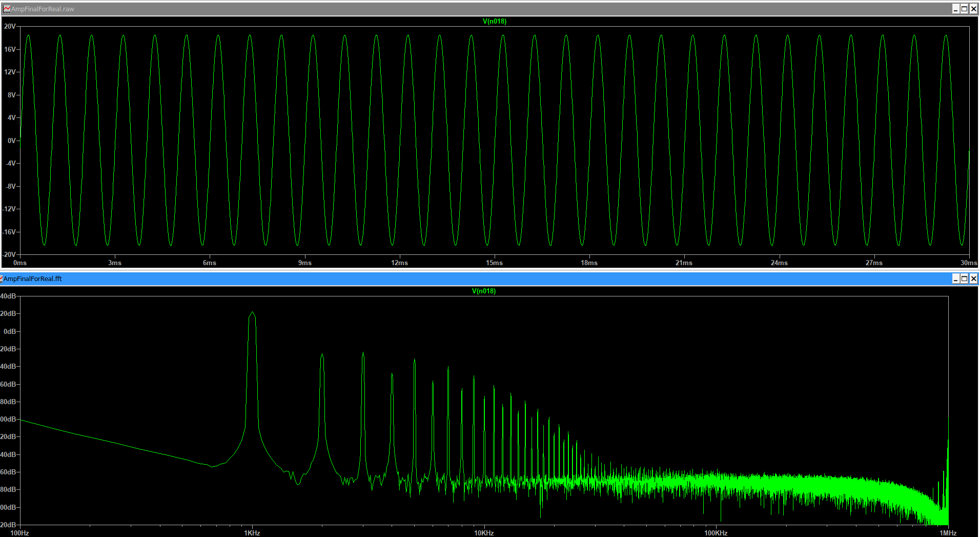Viewport: 980px width, 537px height.
Task: Minimize the AmpFinalForReal.fft window
Action: (955, 279)
